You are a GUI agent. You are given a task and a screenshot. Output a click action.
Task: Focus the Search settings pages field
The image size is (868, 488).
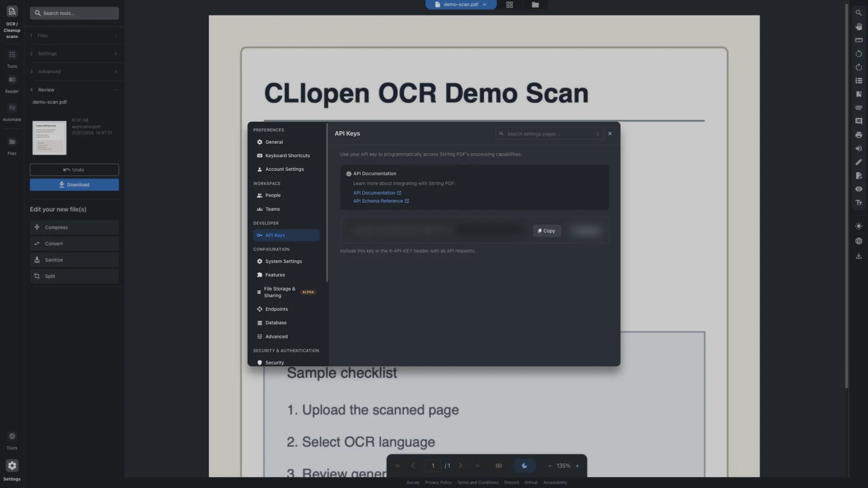click(x=549, y=134)
